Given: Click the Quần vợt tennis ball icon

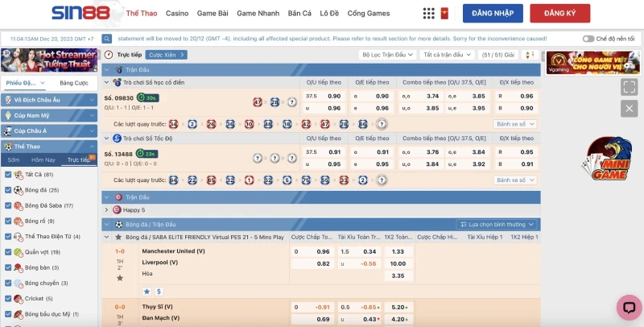Looking at the screenshot, I should 18,252.
